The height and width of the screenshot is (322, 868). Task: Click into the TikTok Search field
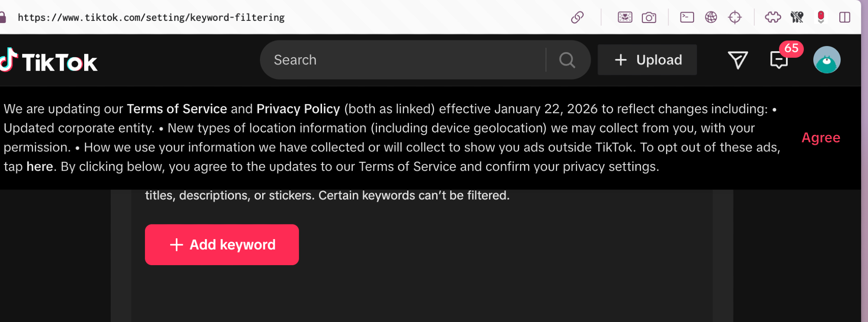pos(404,60)
